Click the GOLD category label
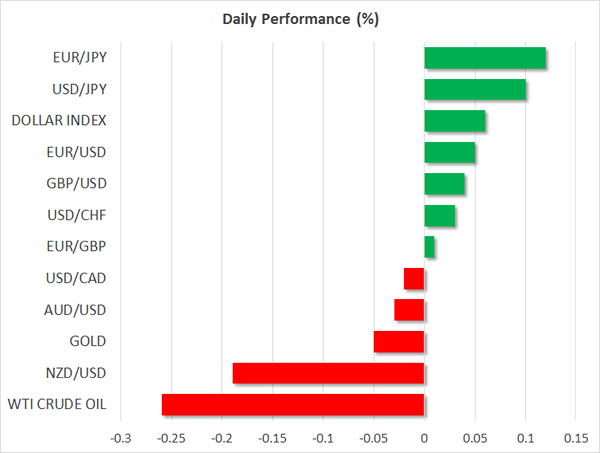Viewport: 600px width, 453px height. pos(88,342)
